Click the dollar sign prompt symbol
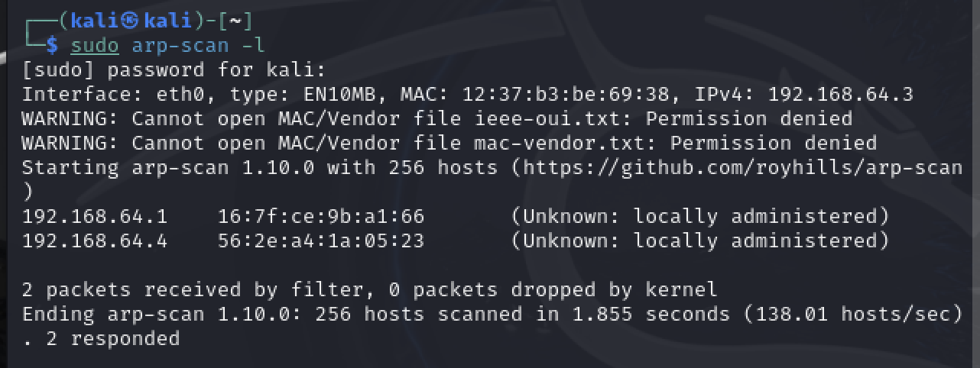The image size is (980, 368). pos(51,45)
